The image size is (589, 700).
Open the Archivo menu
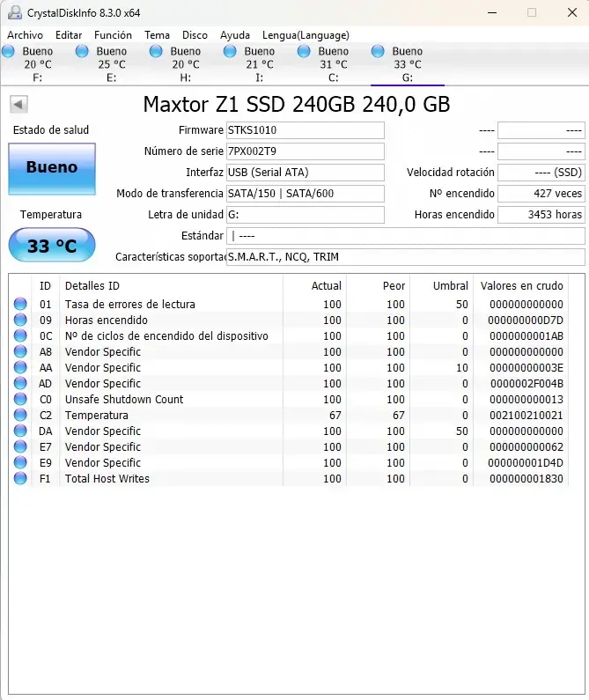click(25, 35)
